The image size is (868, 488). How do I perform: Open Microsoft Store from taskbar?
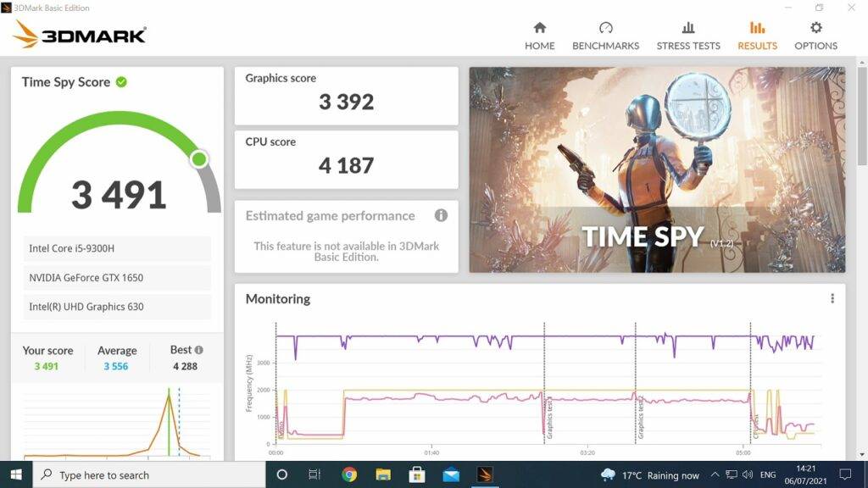(417, 474)
